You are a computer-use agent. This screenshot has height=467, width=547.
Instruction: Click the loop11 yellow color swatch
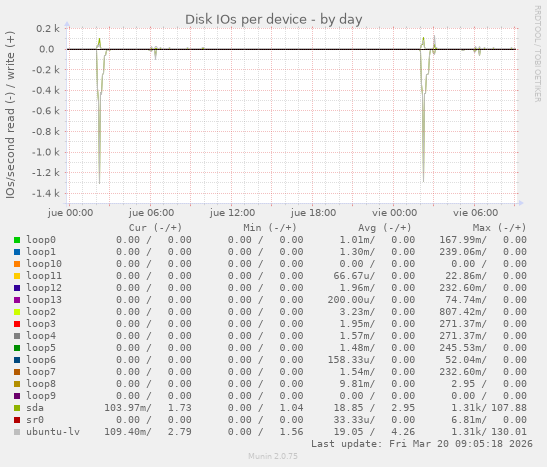[x=17, y=276]
